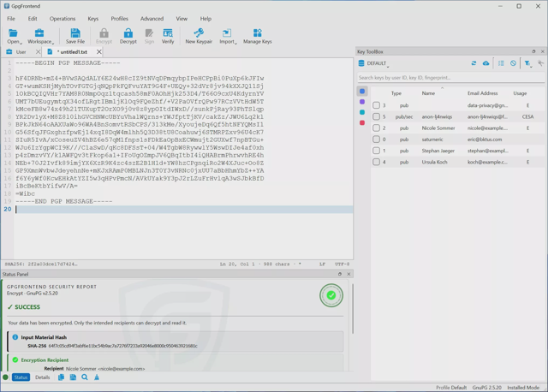Search the status panel with the magnifier icon
This screenshot has height=392, width=548.
tap(85, 377)
